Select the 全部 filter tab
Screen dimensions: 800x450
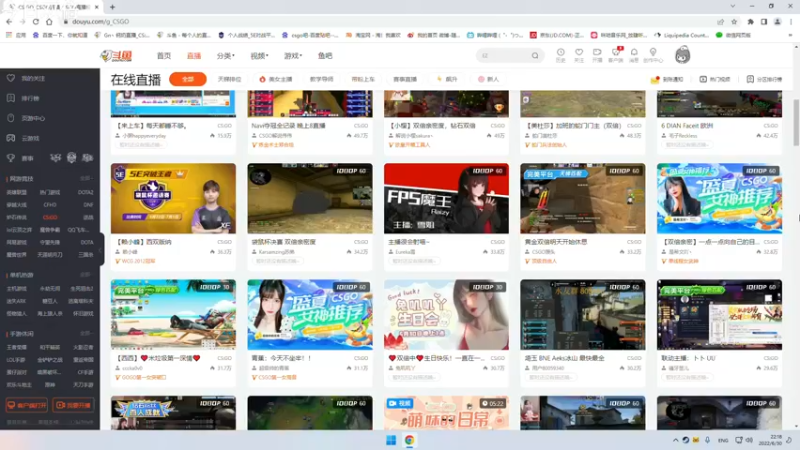(188, 79)
